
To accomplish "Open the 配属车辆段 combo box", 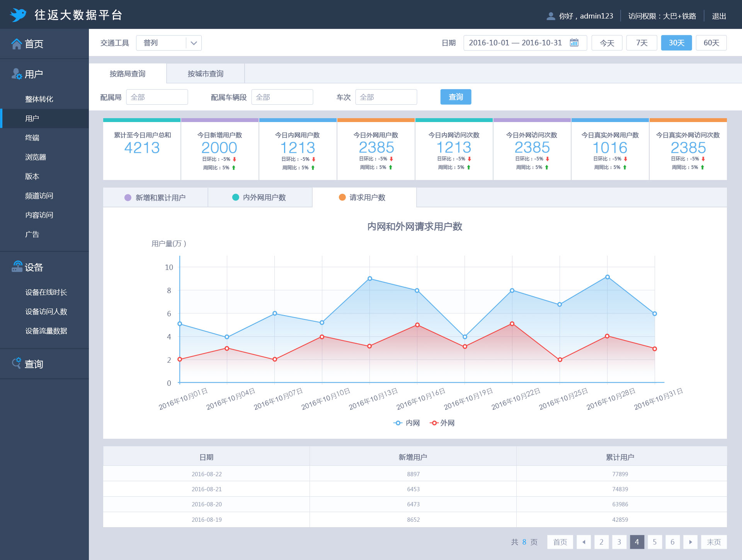I will tap(282, 97).
